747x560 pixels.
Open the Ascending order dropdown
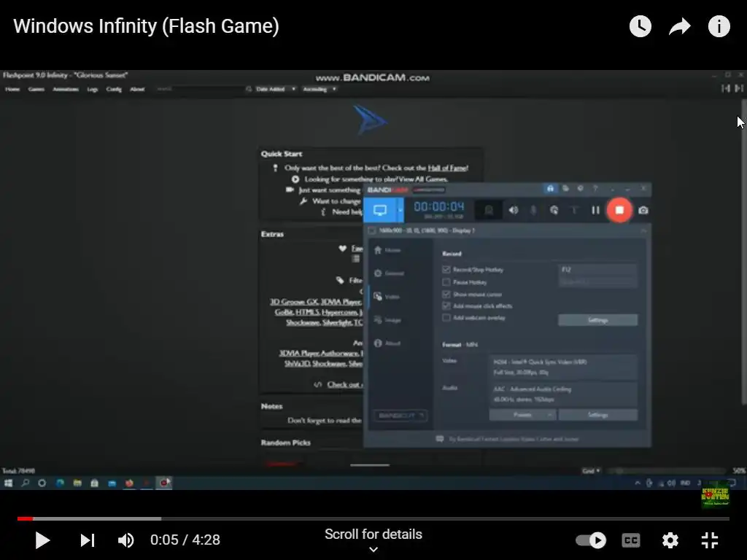pos(320,89)
